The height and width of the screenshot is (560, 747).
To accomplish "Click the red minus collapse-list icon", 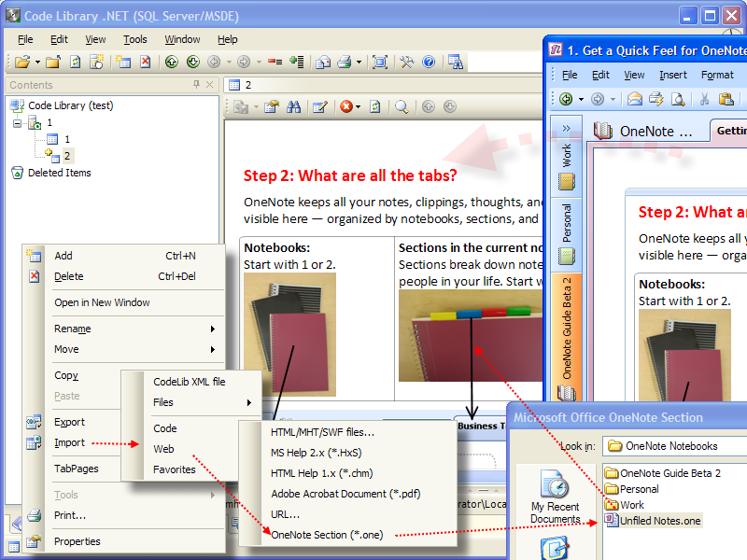I will point(275,62).
